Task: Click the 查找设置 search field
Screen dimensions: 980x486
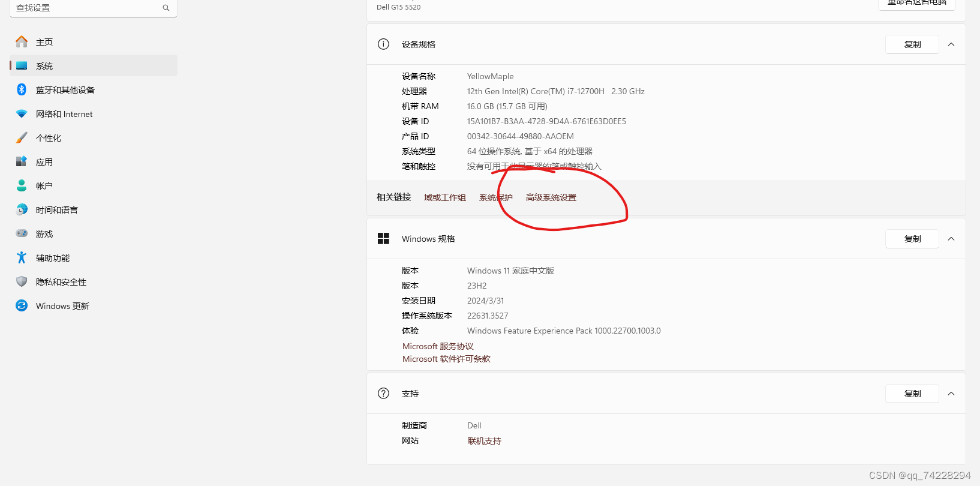Action: tap(94, 8)
